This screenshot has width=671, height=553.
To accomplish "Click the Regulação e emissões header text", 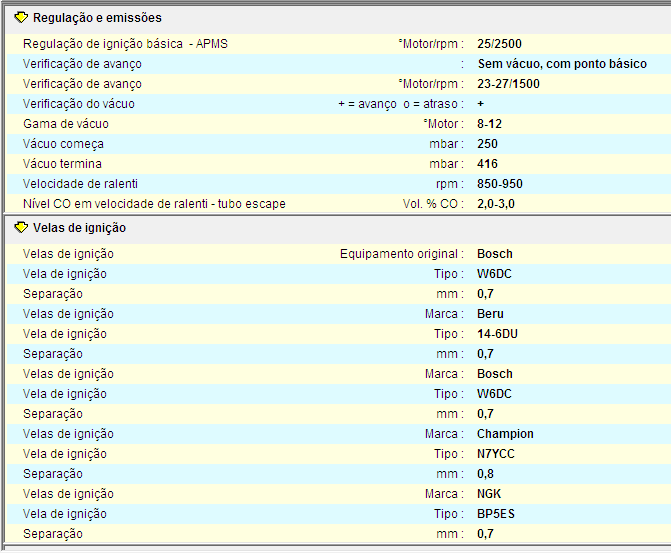I will pyautogui.click(x=97, y=18).
